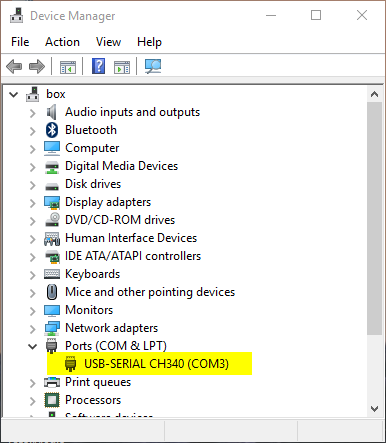Select the box root label
The width and height of the screenshot is (386, 443).
56,94
